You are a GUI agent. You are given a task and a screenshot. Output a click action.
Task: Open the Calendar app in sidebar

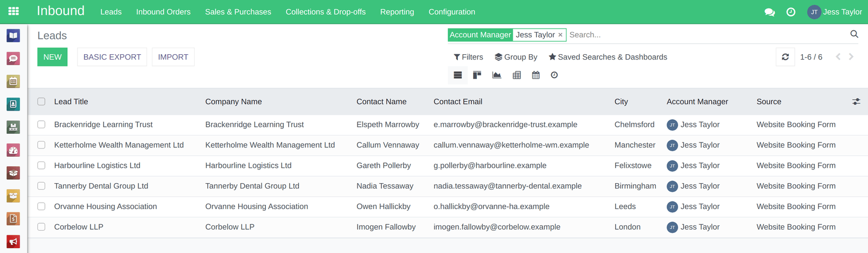click(14, 81)
